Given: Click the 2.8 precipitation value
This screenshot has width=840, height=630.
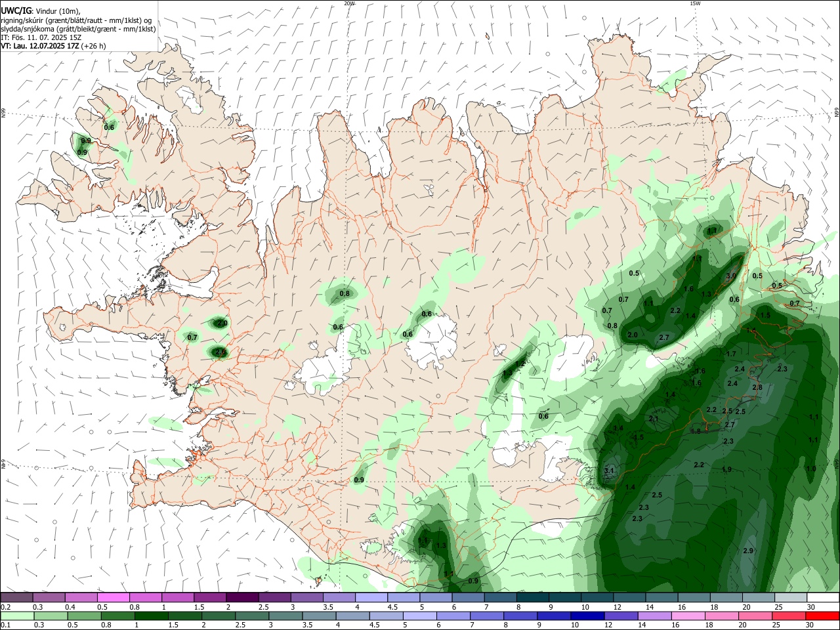Looking at the screenshot, I should 757,387.
